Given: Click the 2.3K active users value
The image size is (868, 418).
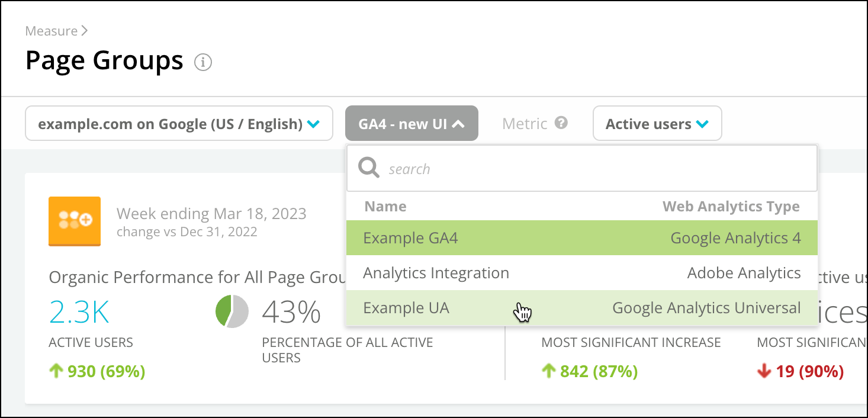Looking at the screenshot, I should 79,312.
